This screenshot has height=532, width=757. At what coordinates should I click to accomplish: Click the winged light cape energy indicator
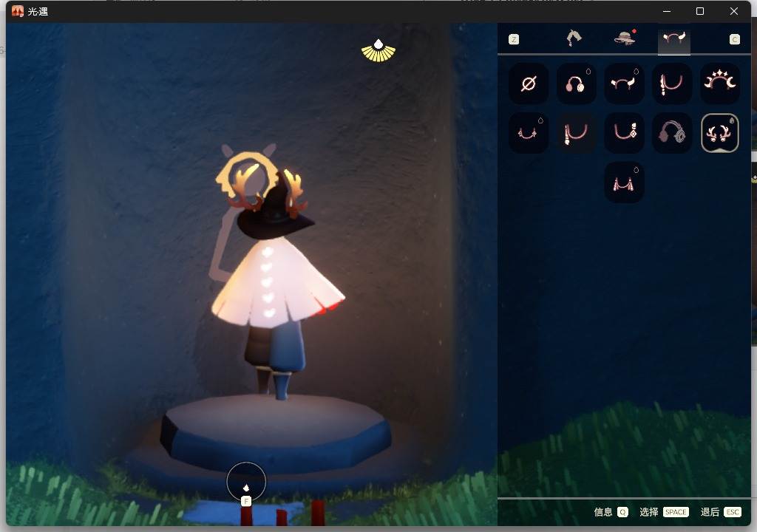(x=378, y=51)
